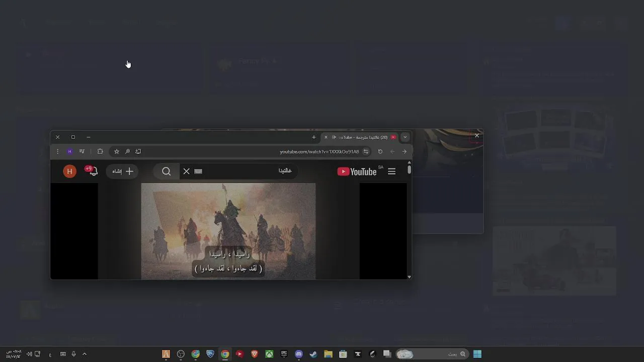Open the Windows Start button

click(477, 354)
